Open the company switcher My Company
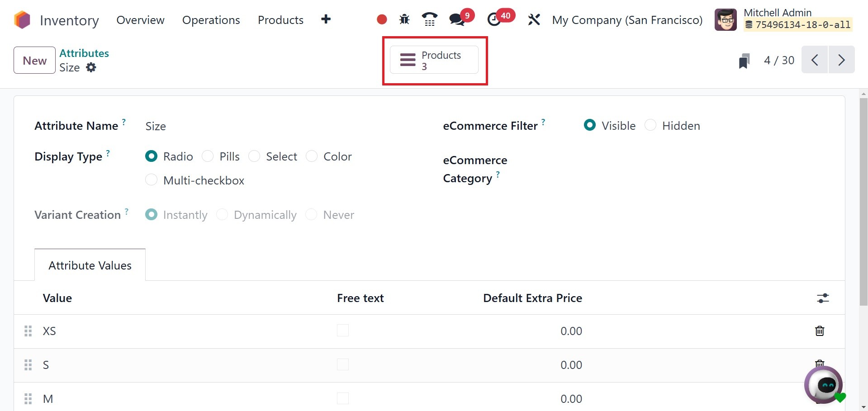Screen dimensions: 868x411 coord(627,20)
